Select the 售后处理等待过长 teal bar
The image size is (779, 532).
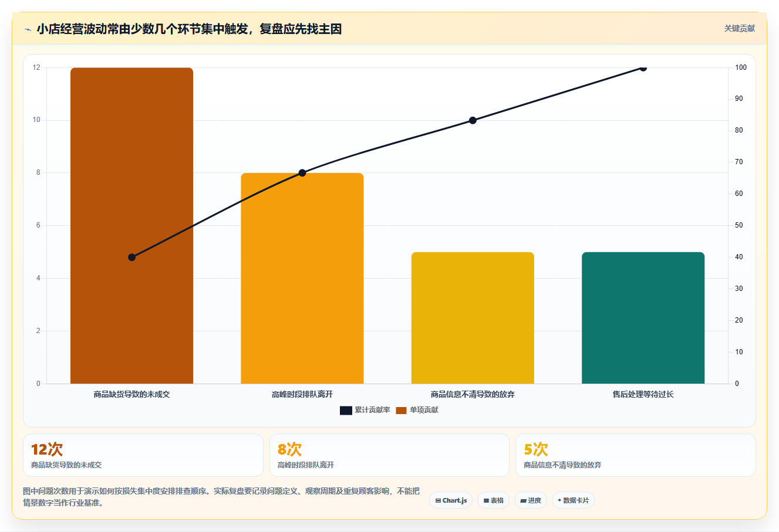point(643,318)
